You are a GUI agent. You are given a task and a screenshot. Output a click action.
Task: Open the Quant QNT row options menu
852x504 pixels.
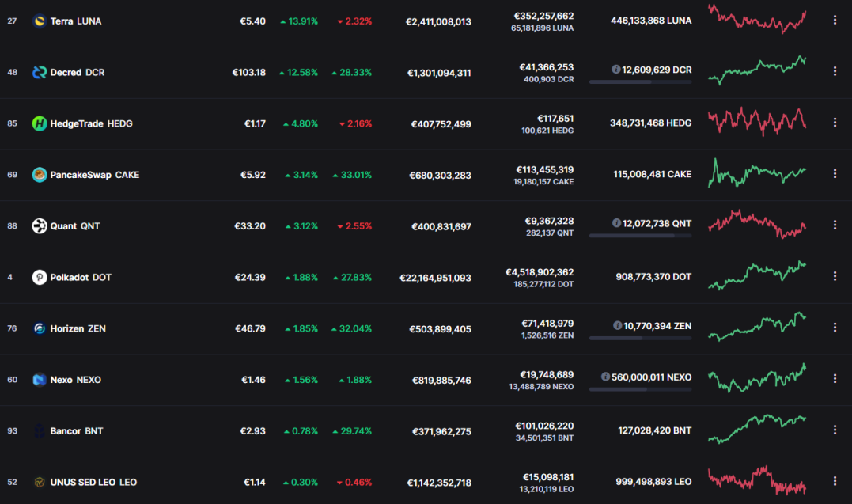[835, 225]
